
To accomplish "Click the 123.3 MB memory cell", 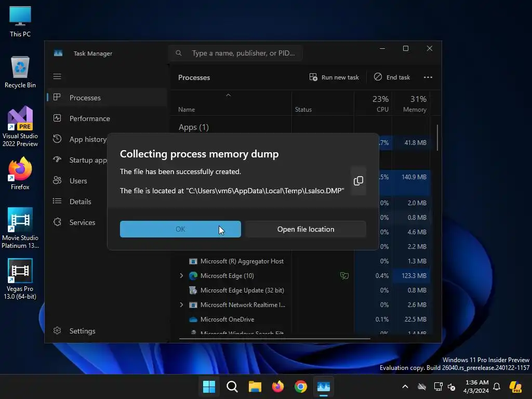I will (411, 275).
